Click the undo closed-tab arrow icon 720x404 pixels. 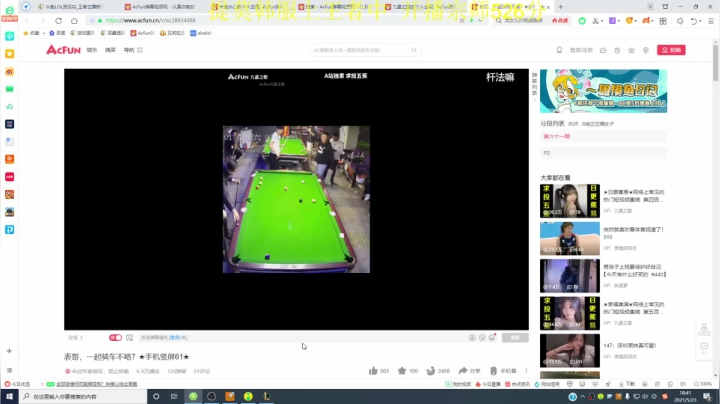click(694, 21)
